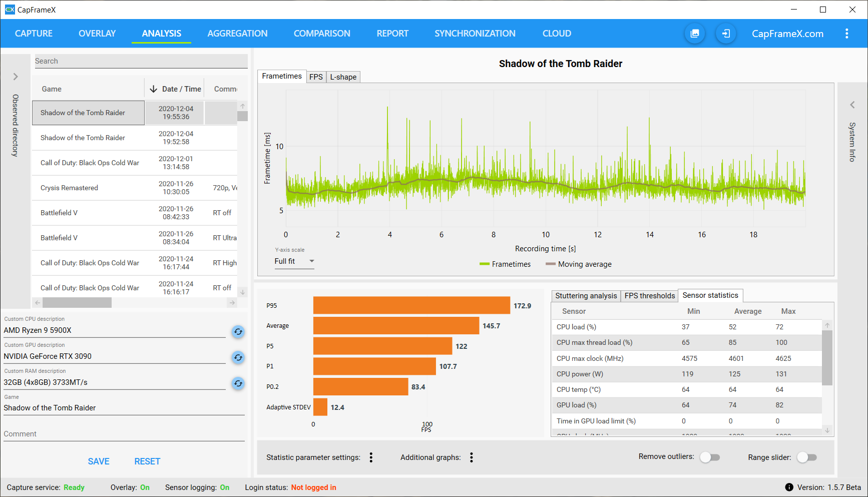Open the three-dot menu in header
The image size is (868, 497).
pyautogui.click(x=846, y=34)
